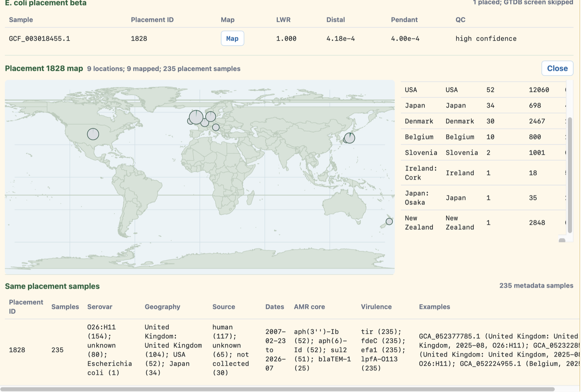Select the serovar cell starting O26:H11 (154)
Image resolution: width=586 pixels, height=392 pixels.
110,350
